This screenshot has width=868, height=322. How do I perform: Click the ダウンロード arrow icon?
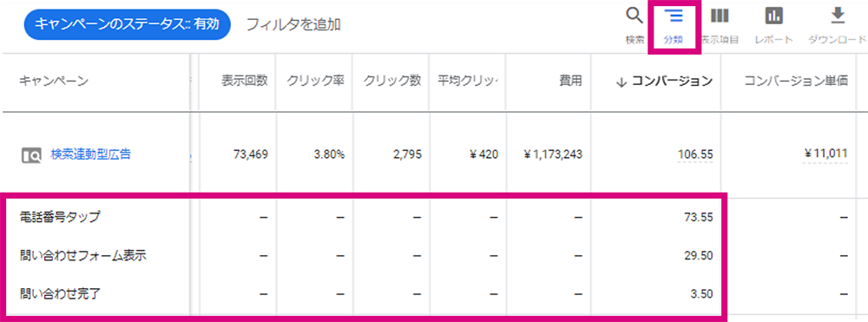pyautogui.click(x=837, y=16)
